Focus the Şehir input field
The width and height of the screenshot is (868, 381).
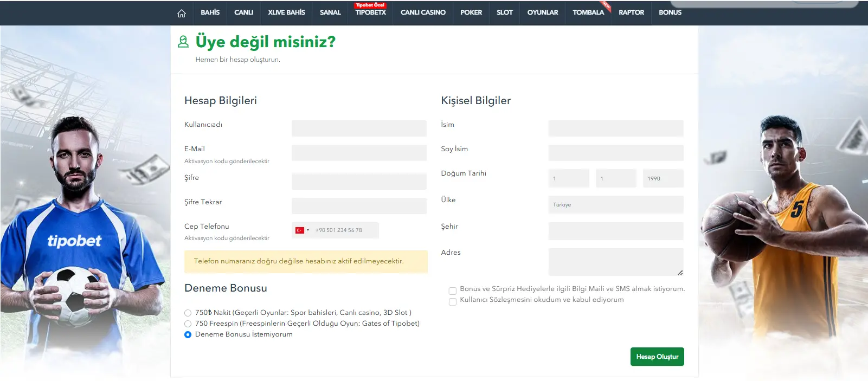point(616,231)
